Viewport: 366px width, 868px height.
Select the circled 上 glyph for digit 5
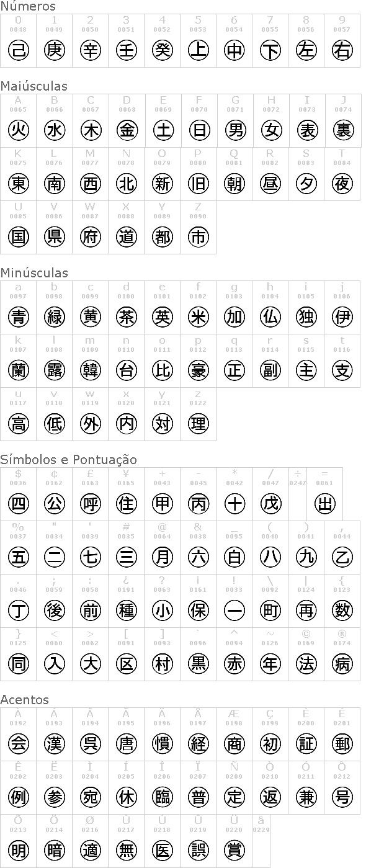(198, 50)
